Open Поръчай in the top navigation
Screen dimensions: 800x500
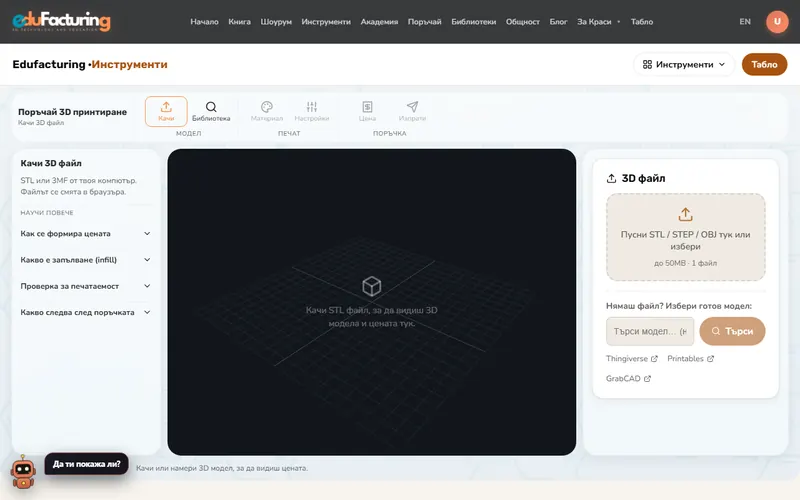pyautogui.click(x=424, y=21)
